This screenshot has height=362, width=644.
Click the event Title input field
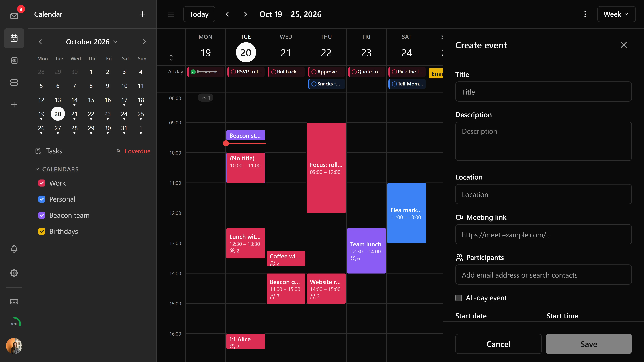point(544,92)
